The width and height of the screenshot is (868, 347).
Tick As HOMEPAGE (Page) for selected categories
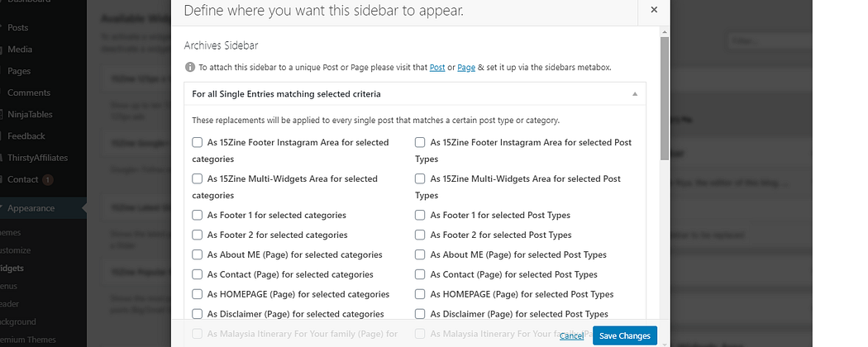tap(197, 294)
